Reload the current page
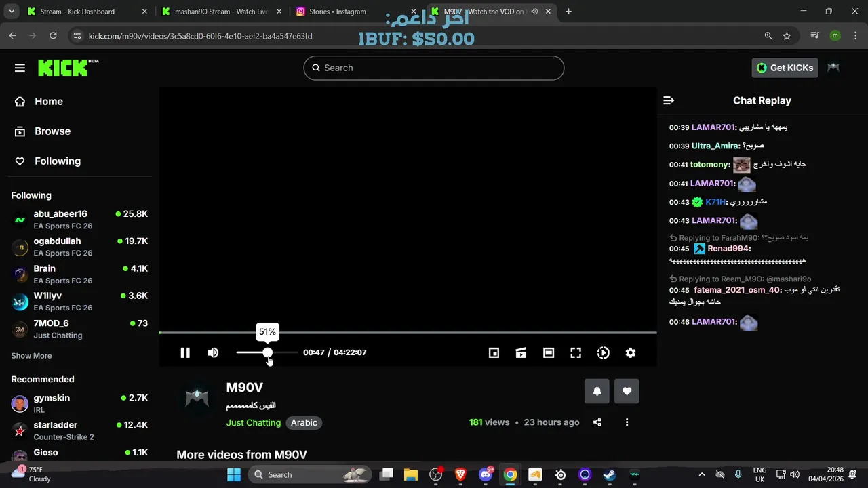This screenshot has width=868, height=488. coord(53,36)
